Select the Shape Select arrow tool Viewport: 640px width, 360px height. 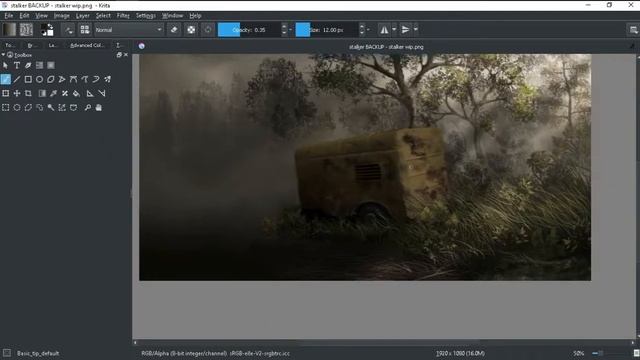pyautogui.click(x=5, y=65)
